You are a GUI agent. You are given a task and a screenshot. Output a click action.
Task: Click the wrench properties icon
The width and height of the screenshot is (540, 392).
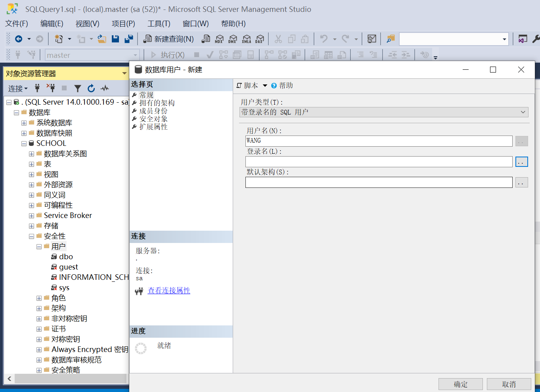536,39
